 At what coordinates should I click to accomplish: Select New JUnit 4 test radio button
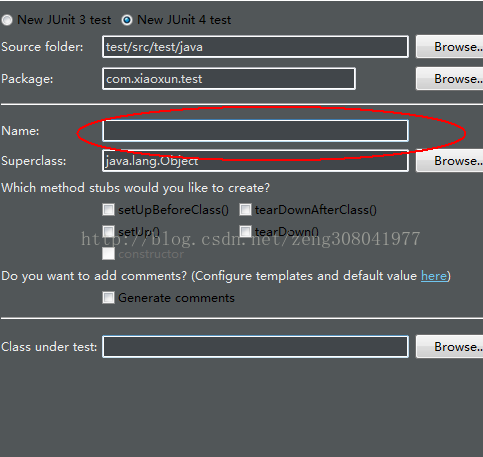tap(127, 20)
